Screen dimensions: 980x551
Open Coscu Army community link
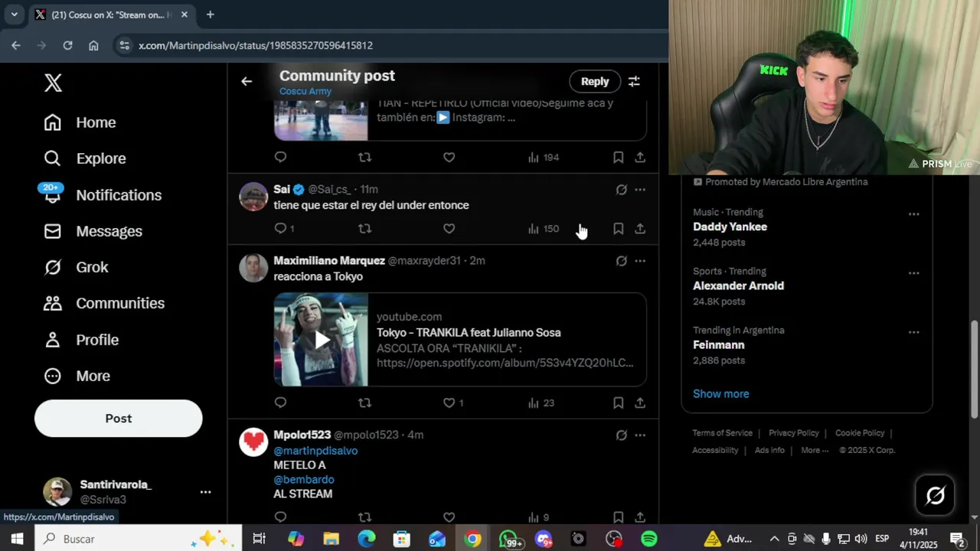(x=305, y=91)
